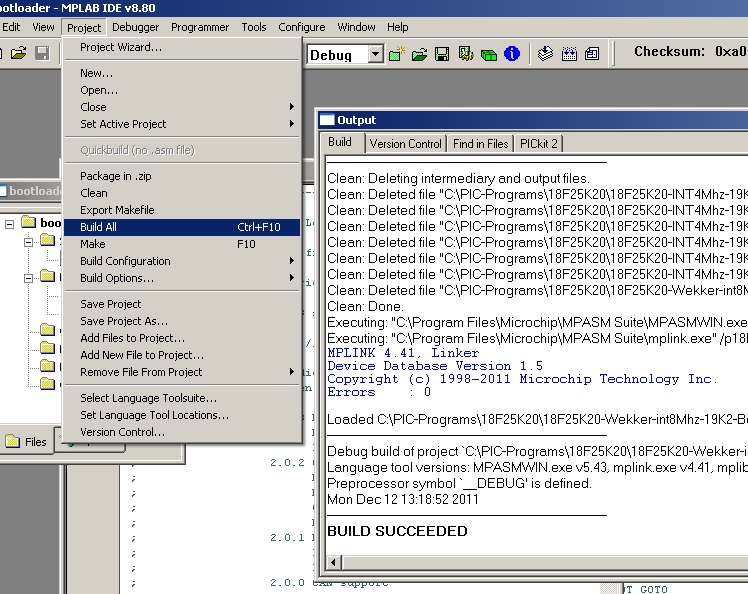Click the Open Project folder icon beside Debug

click(x=419, y=54)
